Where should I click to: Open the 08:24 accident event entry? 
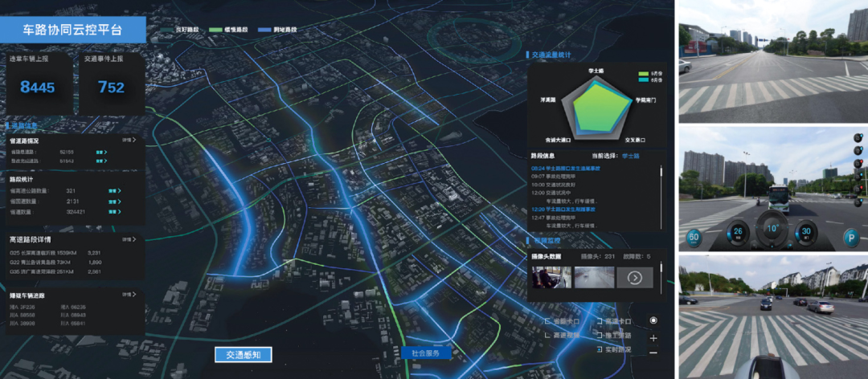578,168
